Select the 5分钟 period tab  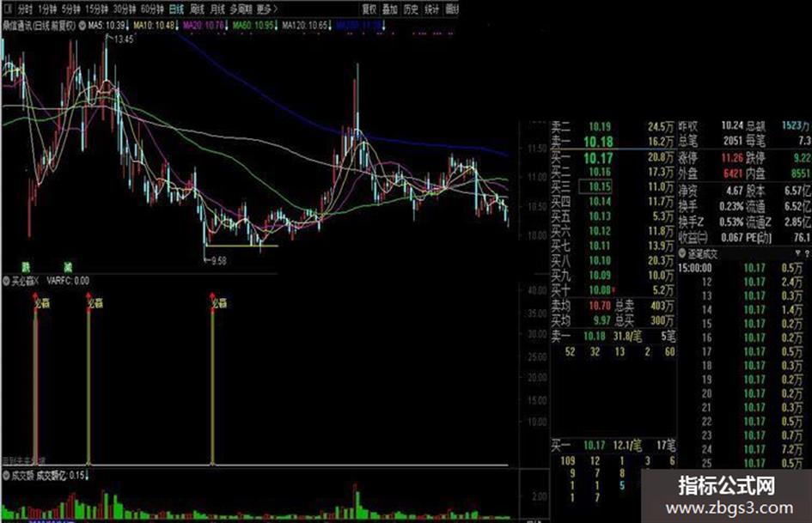(x=70, y=9)
